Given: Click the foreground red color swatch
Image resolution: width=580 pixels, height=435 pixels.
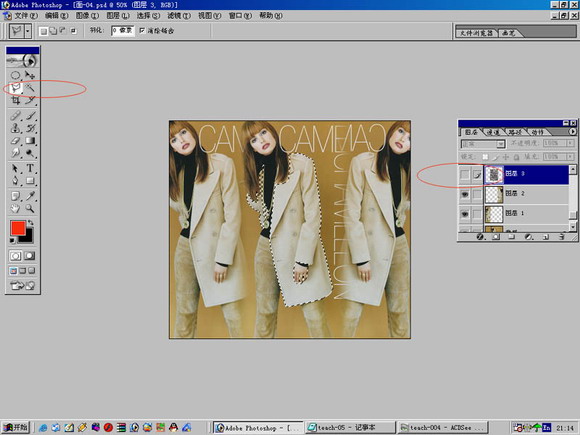Looking at the screenshot, I should pyautogui.click(x=17, y=228).
